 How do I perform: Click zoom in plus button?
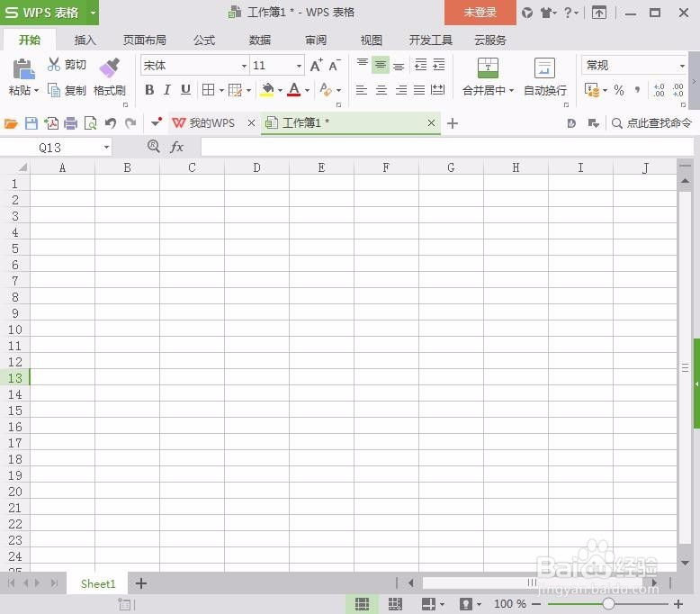click(678, 604)
